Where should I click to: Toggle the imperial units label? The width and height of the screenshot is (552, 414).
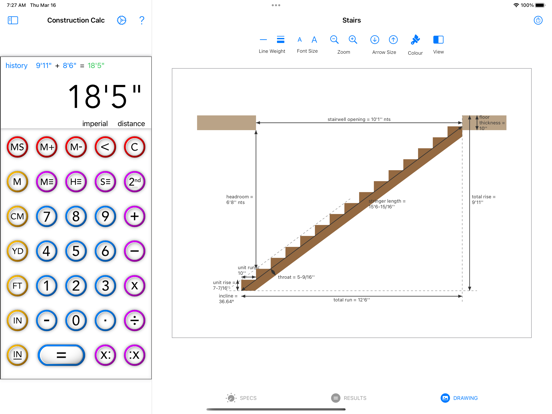coord(95,124)
